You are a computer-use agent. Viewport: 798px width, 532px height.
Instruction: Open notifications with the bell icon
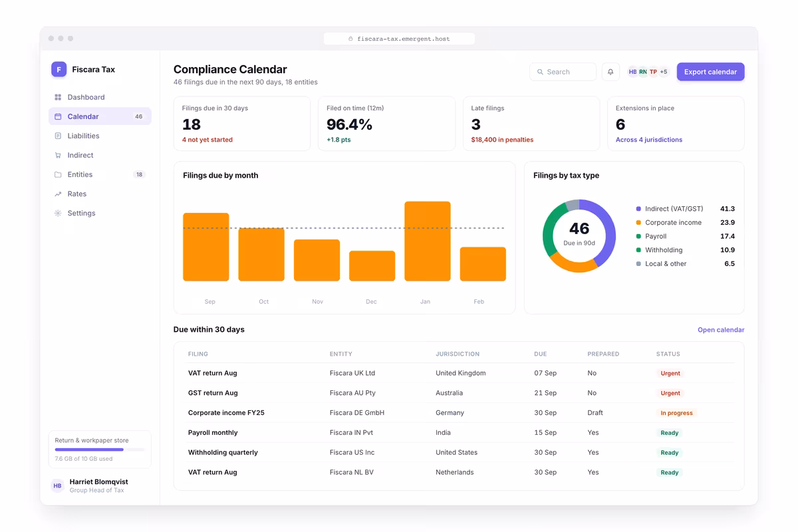pos(610,72)
